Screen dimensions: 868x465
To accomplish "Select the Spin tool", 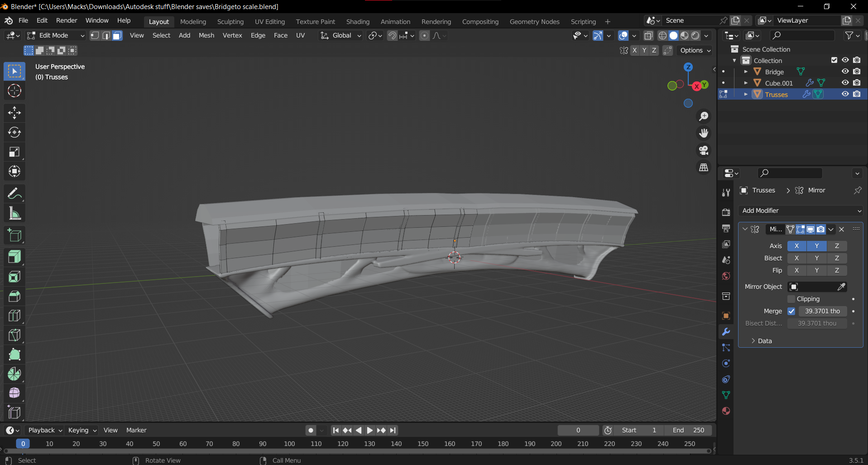I will (14, 374).
